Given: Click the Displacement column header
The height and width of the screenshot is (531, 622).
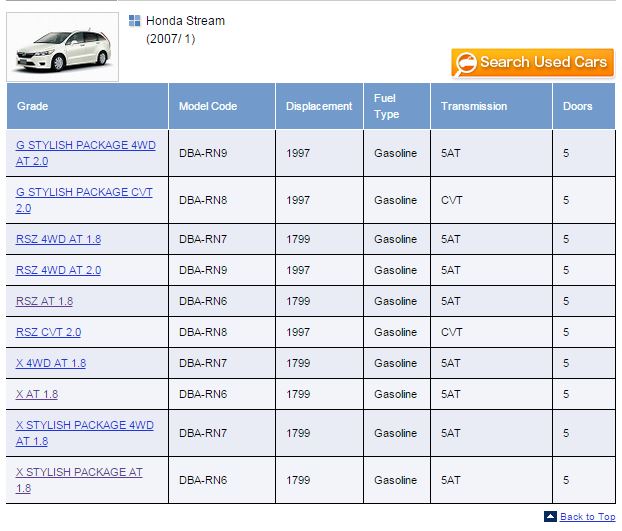Looking at the screenshot, I should (319, 106).
